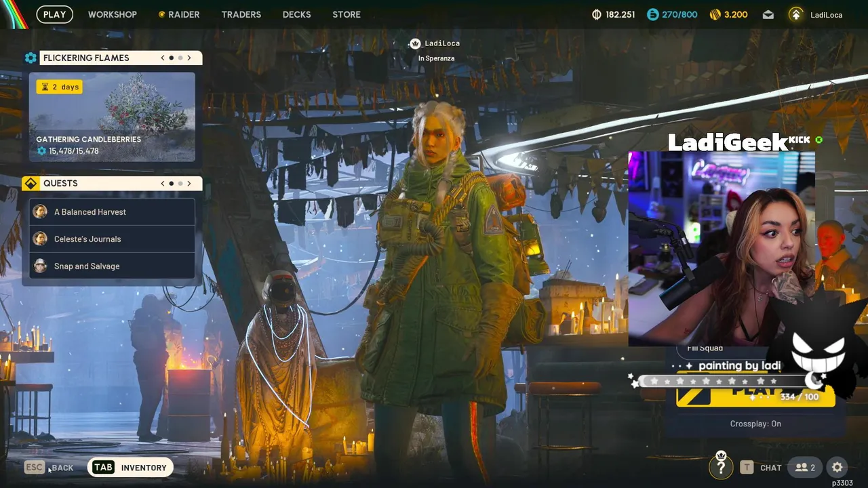This screenshot has height=488, width=868.
Task: Select first Quests page dot
Action: (x=172, y=184)
